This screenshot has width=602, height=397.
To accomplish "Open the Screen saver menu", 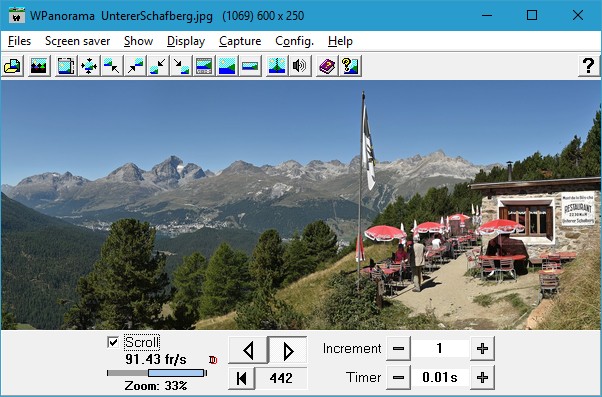I will (78, 41).
